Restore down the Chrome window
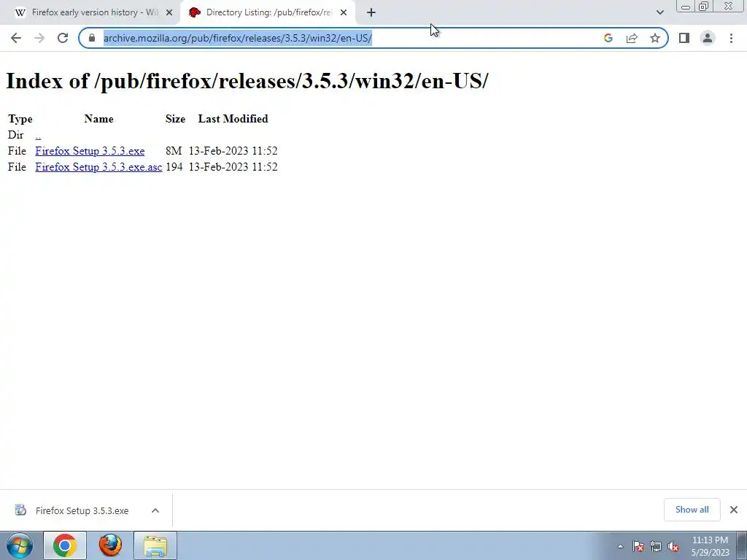Viewport: 747px width, 560px height. [x=703, y=7]
